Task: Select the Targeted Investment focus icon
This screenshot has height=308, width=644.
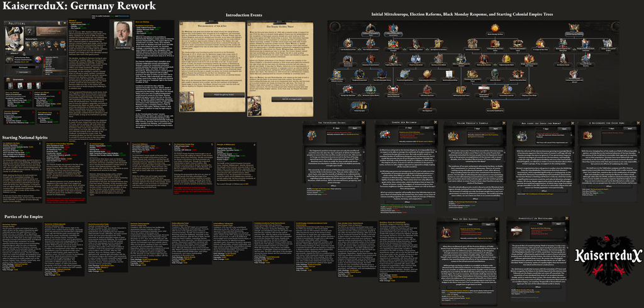Action: (x=359, y=74)
